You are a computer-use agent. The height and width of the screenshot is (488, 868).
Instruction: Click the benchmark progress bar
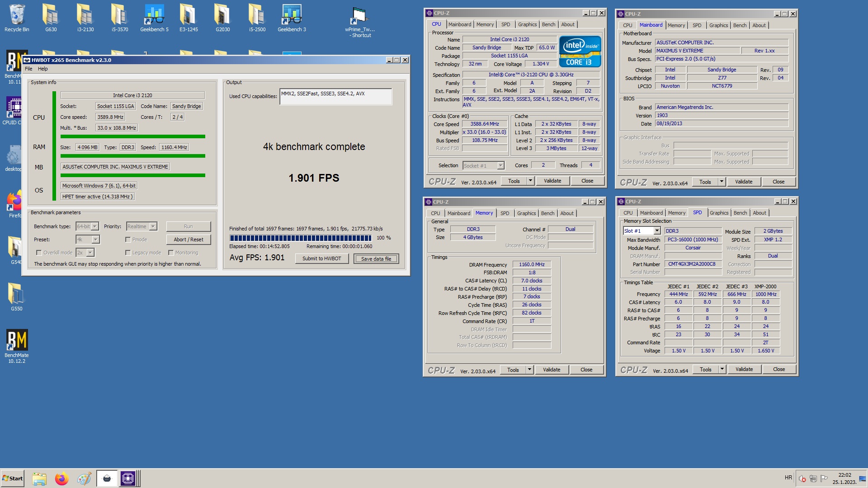pos(301,238)
